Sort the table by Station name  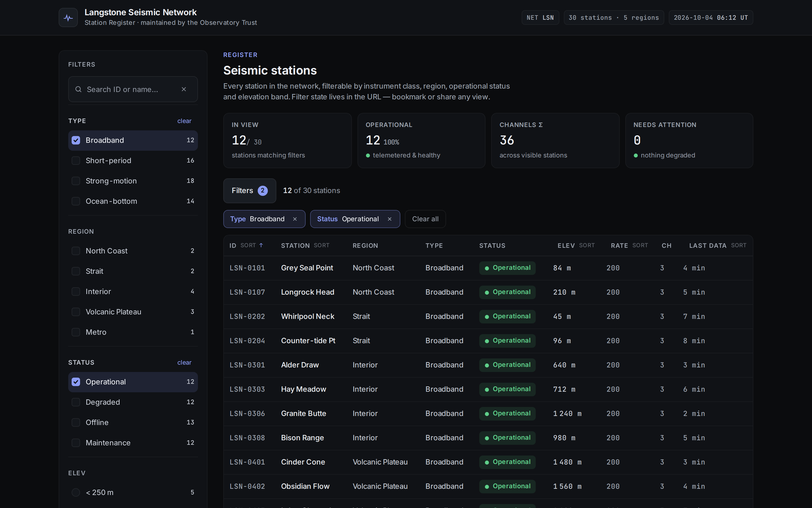(321, 245)
